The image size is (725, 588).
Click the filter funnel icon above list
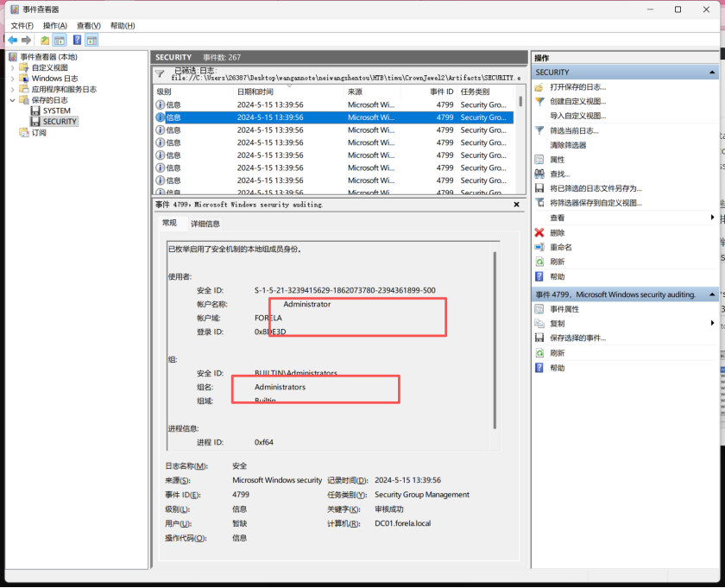[x=160, y=73]
